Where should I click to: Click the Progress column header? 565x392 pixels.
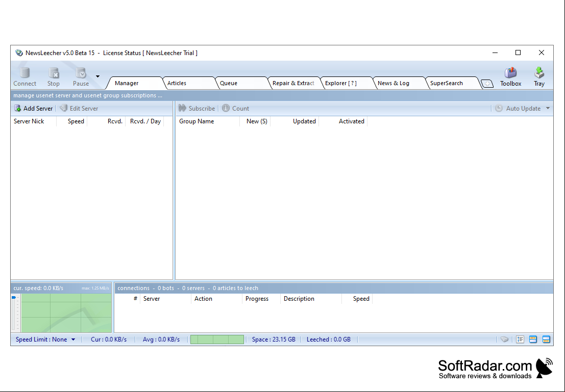coord(261,299)
